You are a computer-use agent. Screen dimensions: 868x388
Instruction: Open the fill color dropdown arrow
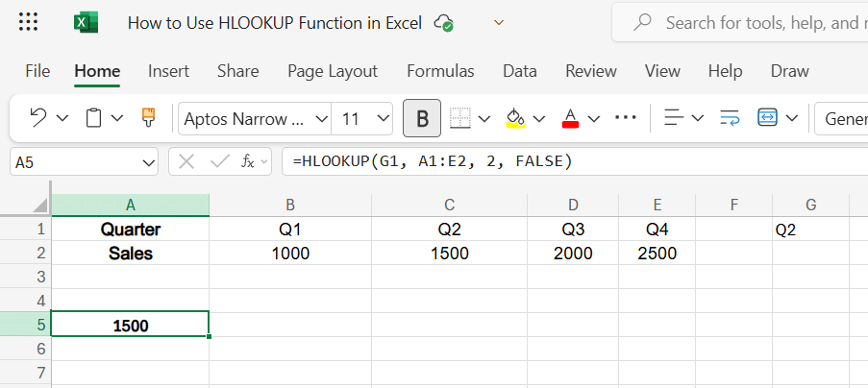538,119
